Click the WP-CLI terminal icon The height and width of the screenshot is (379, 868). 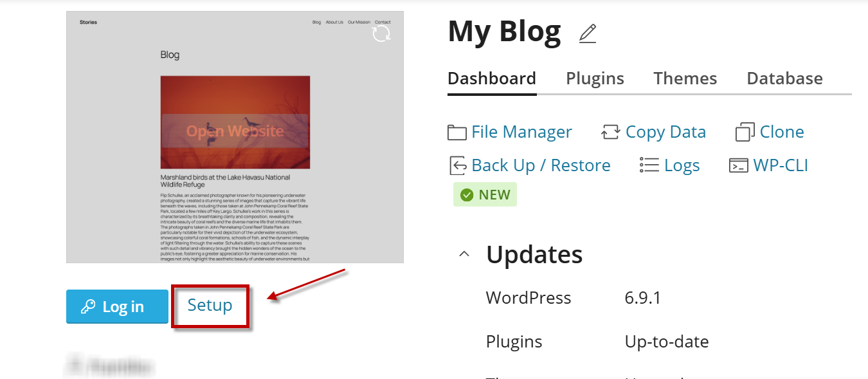tap(739, 165)
